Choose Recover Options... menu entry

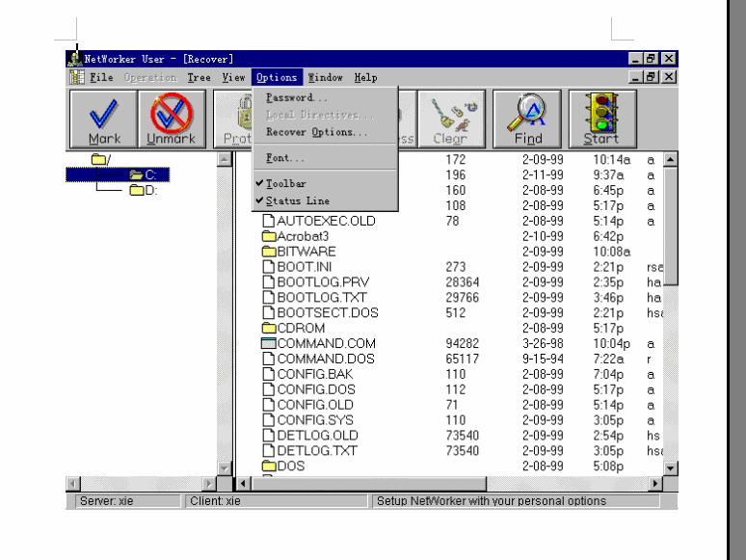(316, 132)
